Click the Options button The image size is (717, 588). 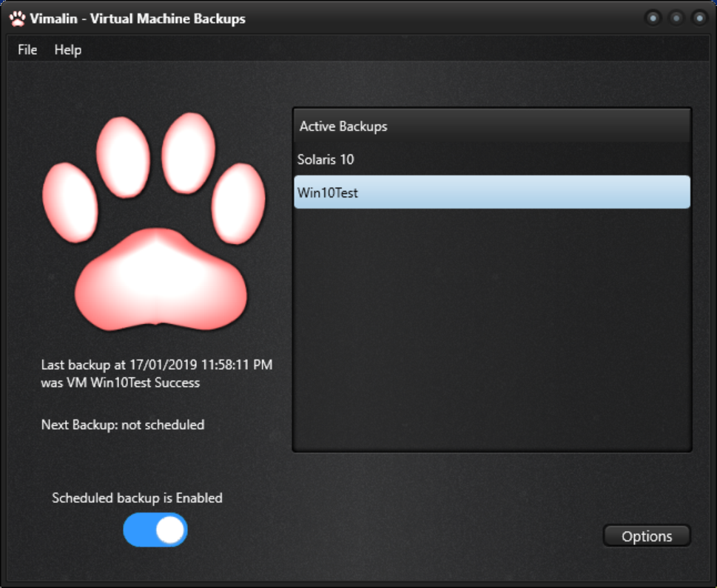647,536
